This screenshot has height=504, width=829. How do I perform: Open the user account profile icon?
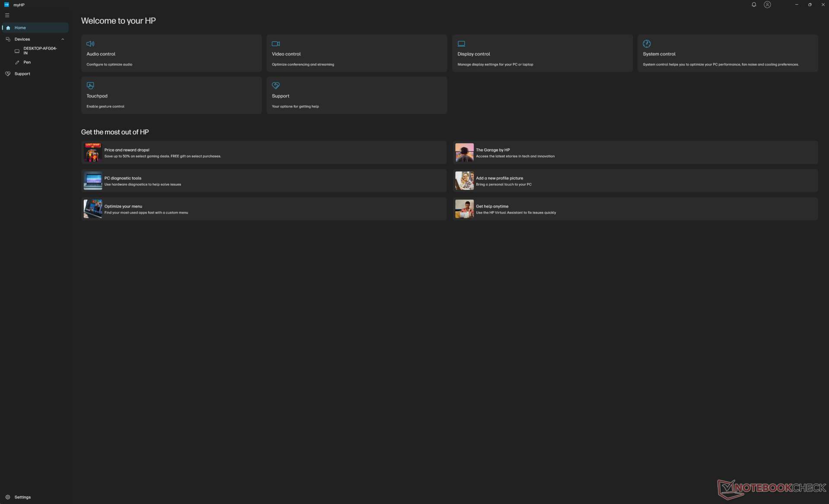click(767, 5)
